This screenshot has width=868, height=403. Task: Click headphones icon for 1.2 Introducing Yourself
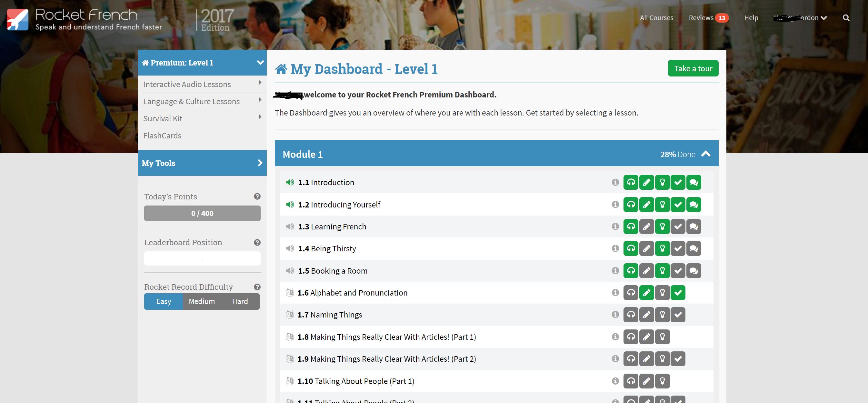(x=631, y=205)
